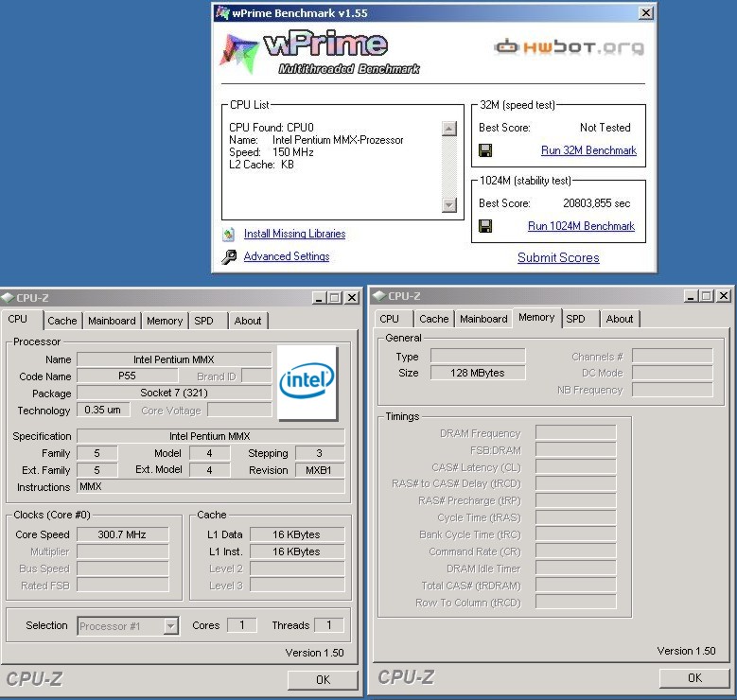Click the Code Name field P55
This screenshot has width=737, height=700.
point(127,376)
